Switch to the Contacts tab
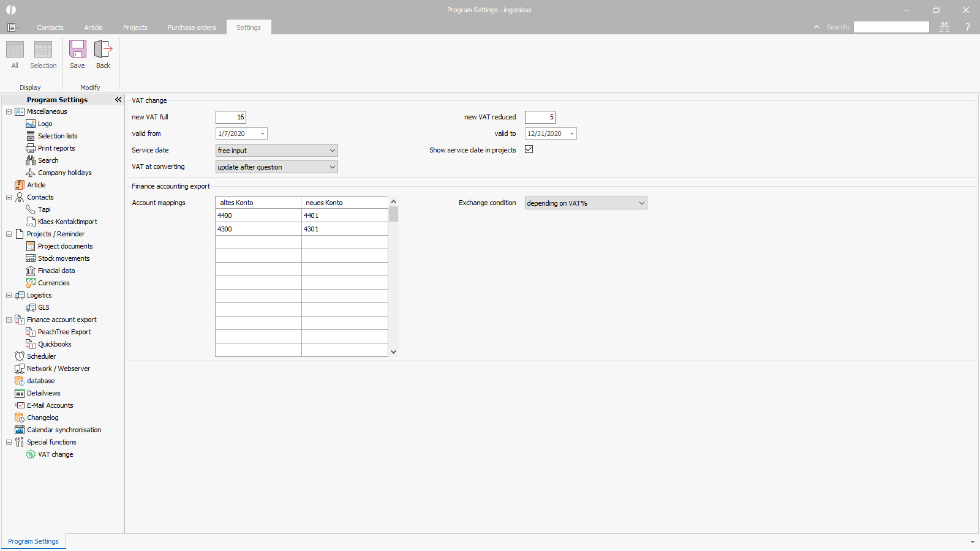This screenshot has width=980, height=551. [x=50, y=28]
